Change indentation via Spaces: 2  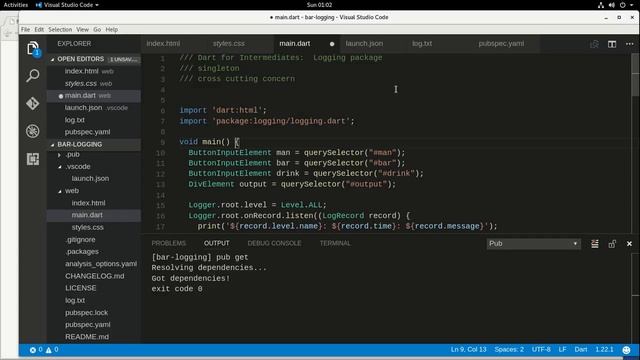pos(509,350)
